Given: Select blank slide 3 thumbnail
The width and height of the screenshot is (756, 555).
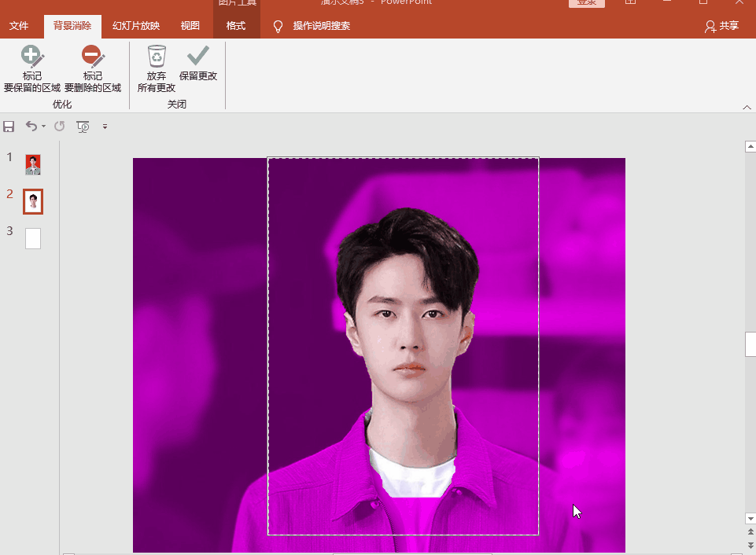Looking at the screenshot, I should coord(33,238).
